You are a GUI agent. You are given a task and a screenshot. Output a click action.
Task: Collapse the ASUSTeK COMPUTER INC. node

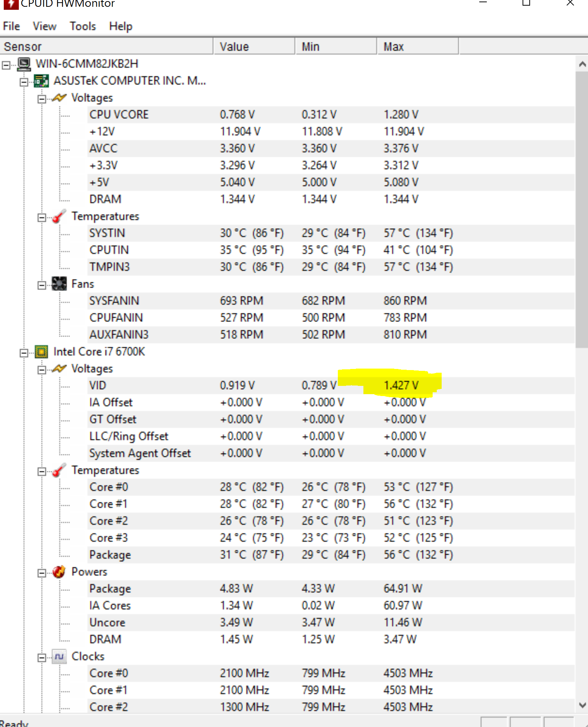pos(24,82)
